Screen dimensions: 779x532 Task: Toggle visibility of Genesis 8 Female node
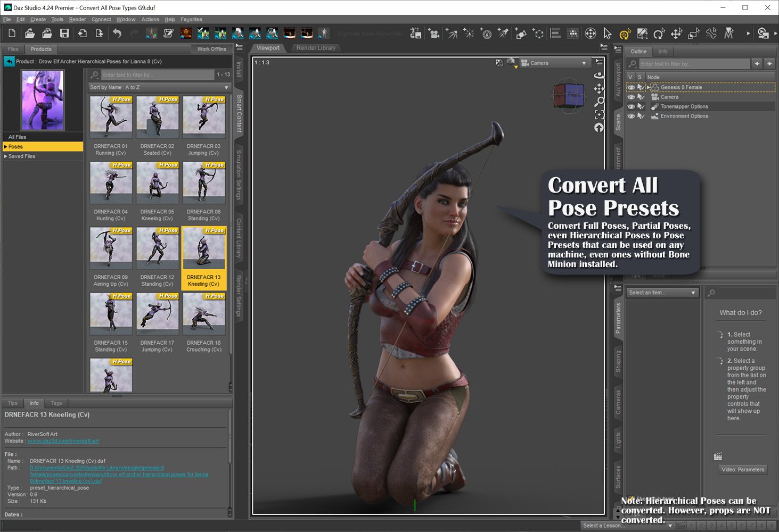632,87
